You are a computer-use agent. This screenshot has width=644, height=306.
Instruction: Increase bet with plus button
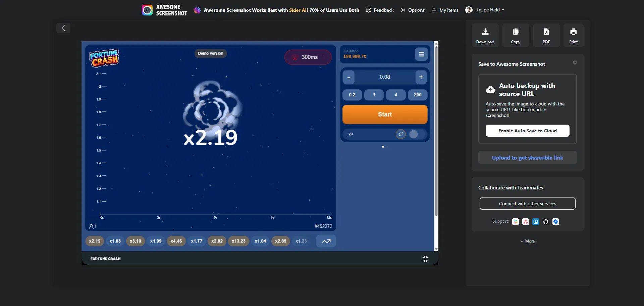[x=421, y=77]
